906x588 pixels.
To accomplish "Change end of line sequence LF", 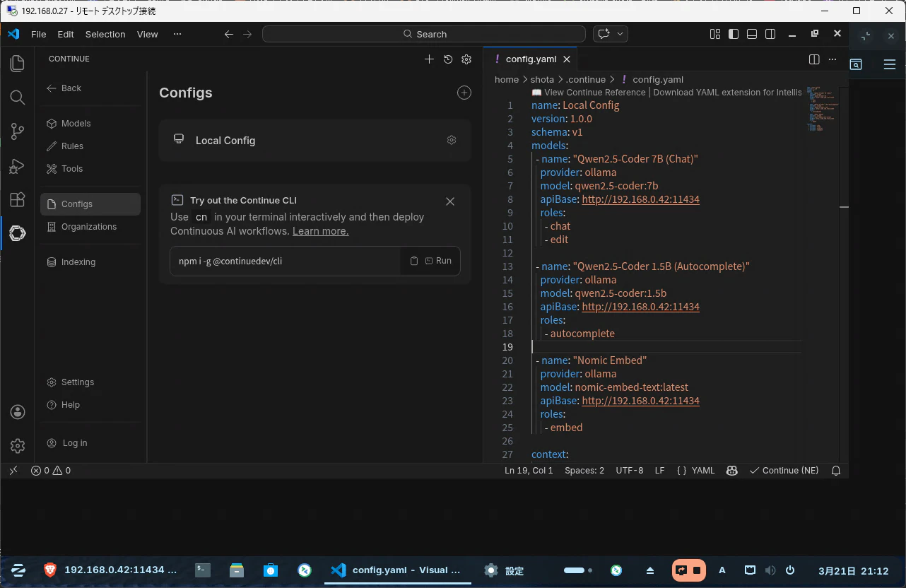I will click(x=659, y=471).
